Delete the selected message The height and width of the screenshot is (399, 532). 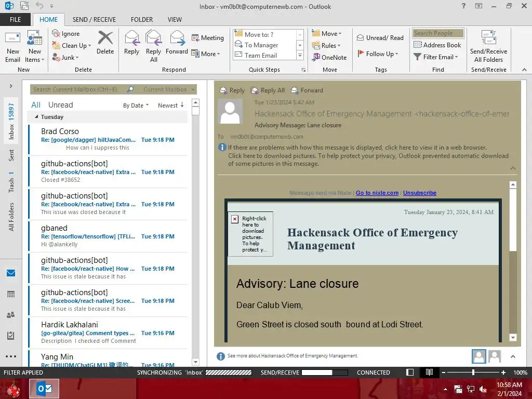[105, 43]
